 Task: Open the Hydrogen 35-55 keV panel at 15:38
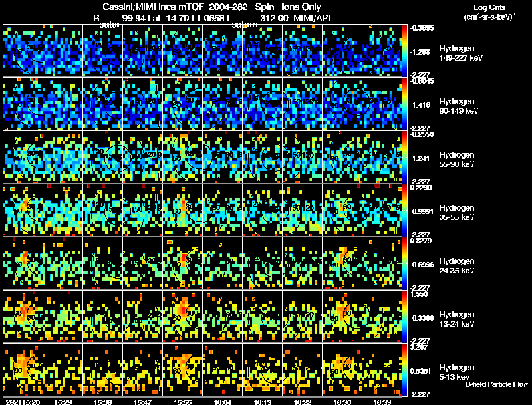(103, 210)
